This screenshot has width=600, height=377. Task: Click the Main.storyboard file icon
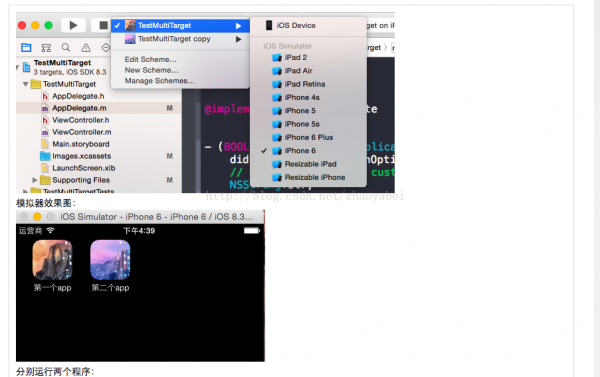pyautogui.click(x=45, y=144)
